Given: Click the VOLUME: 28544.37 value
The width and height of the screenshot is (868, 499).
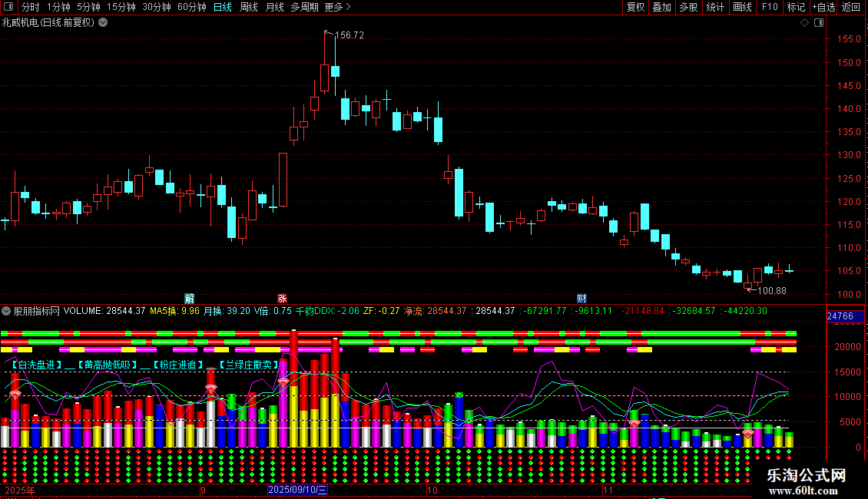Looking at the screenshot, I should click(104, 311).
